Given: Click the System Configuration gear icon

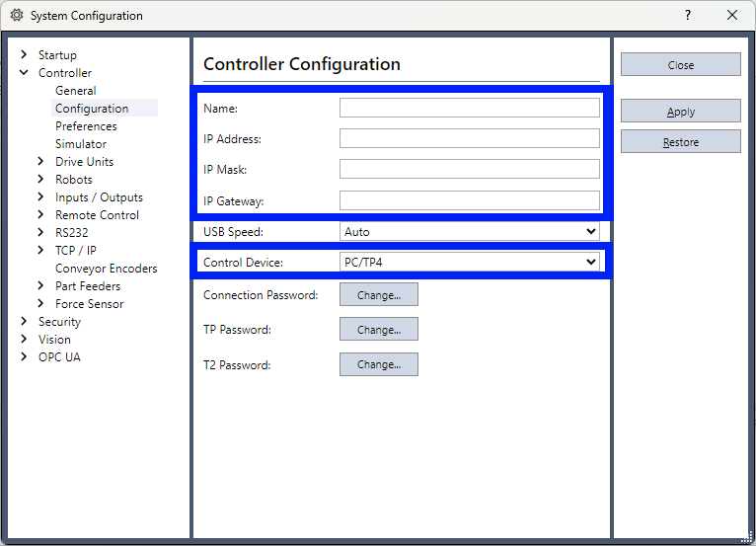Looking at the screenshot, I should pos(17,16).
